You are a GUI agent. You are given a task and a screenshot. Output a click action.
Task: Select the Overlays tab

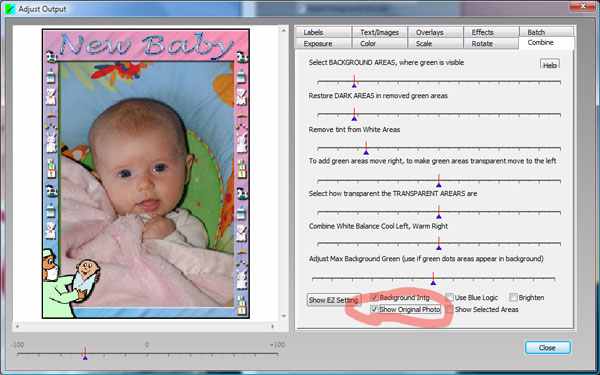tap(435, 33)
